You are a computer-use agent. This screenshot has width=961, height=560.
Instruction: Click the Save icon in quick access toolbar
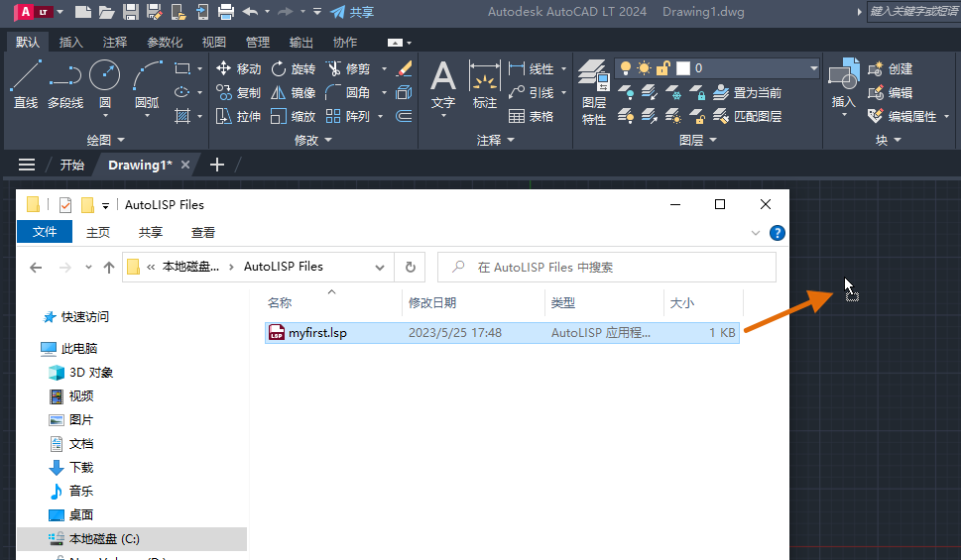point(131,12)
